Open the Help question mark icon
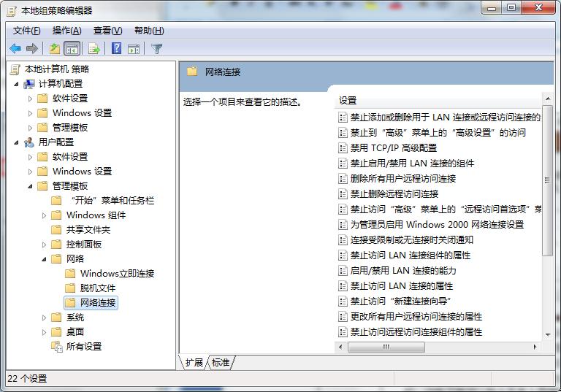The height and width of the screenshot is (392, 561). click(117, 48)
